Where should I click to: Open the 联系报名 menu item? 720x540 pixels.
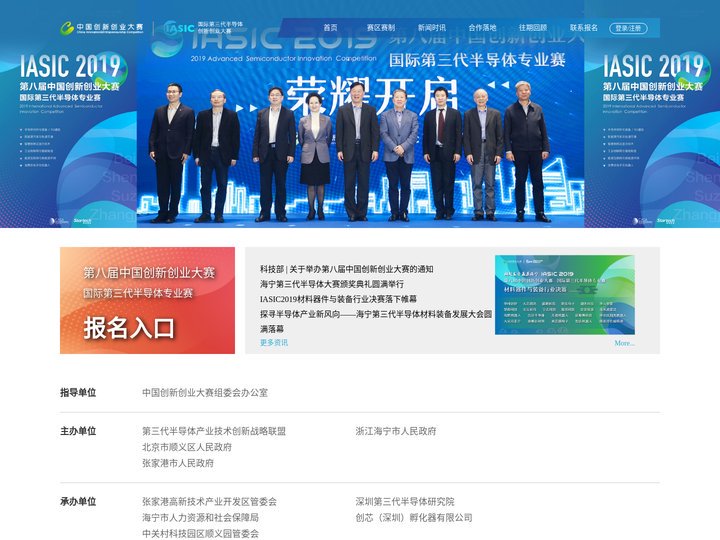click(584, 28)
